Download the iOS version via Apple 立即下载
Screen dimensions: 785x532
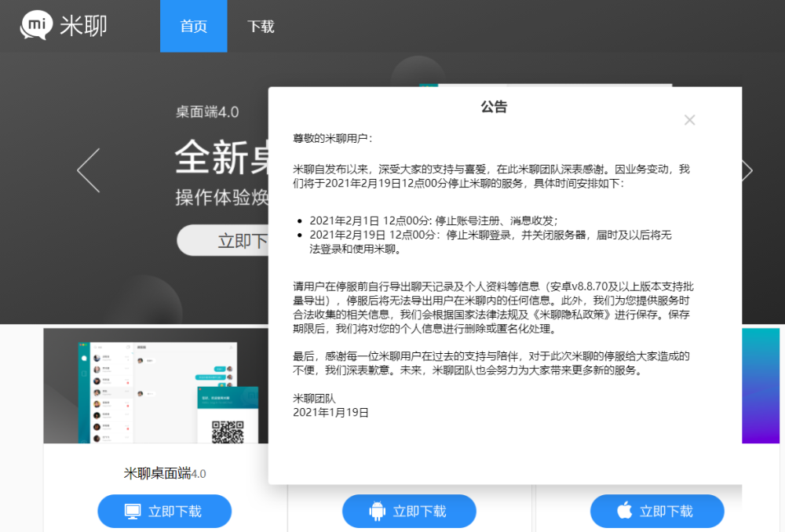click(657, 511)
